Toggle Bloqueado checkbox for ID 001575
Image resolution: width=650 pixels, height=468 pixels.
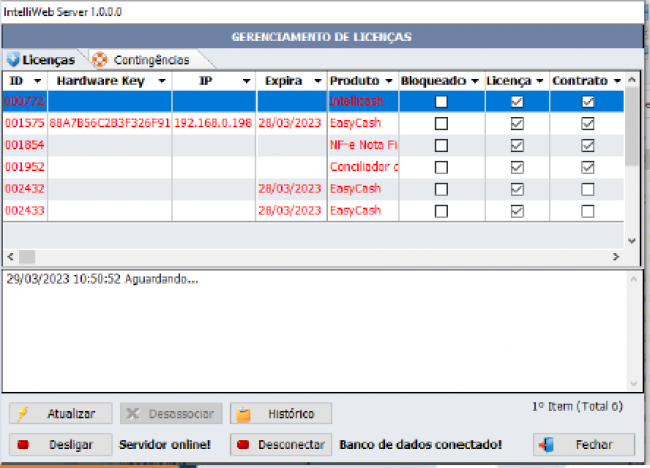point(441,124)
